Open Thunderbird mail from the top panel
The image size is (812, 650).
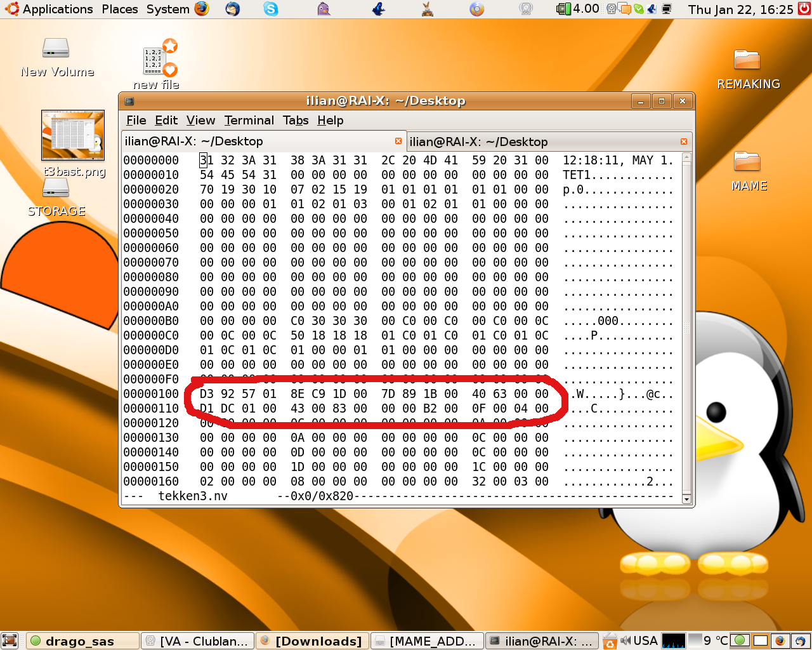pos(233,9)
